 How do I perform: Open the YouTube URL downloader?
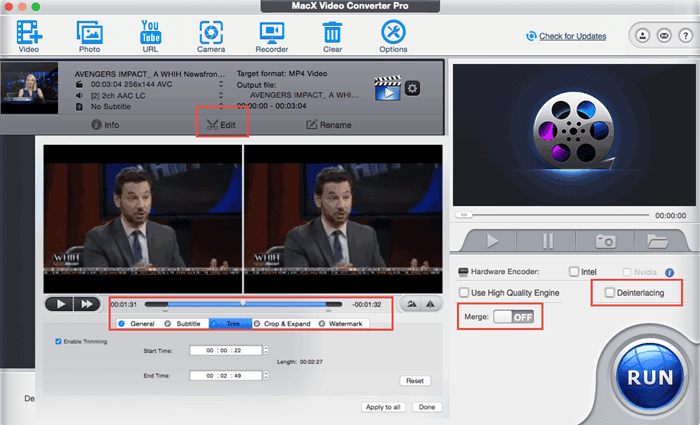point(150,36)
